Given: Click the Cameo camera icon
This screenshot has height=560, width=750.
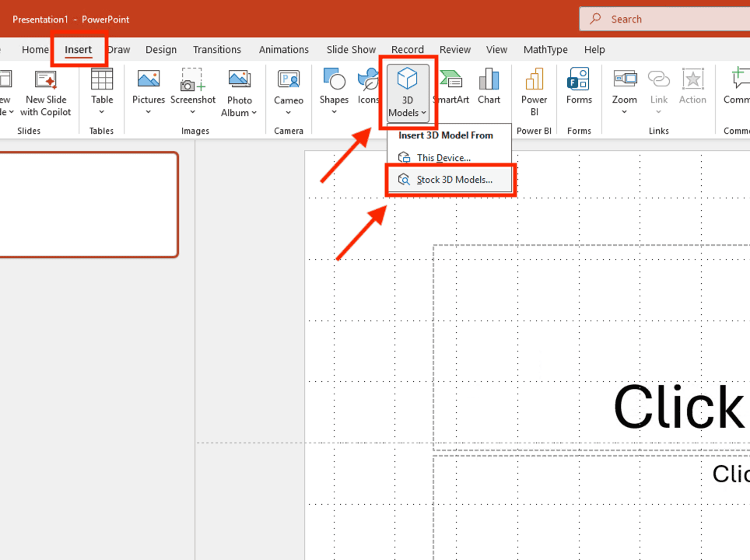Looking at the screenshot, I should (289, 79).
